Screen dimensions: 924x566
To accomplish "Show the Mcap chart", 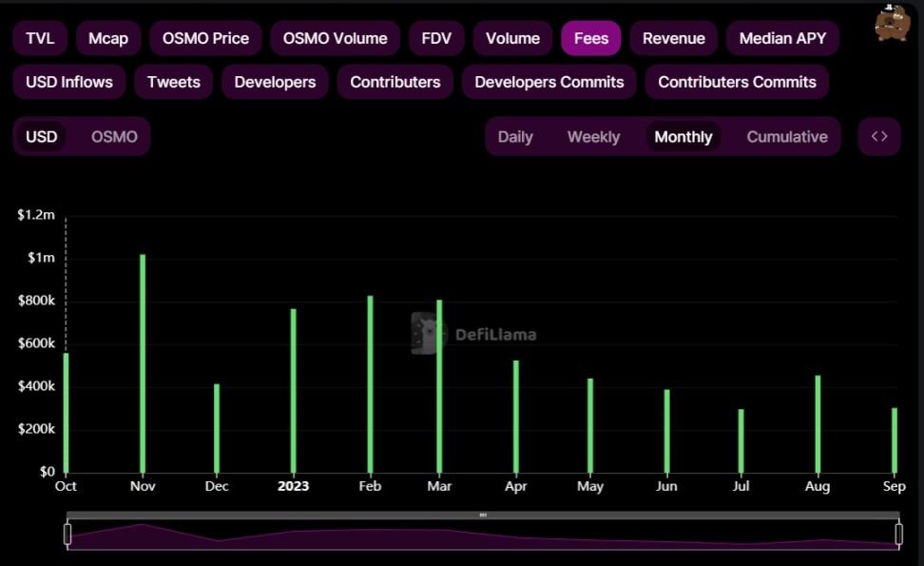I will coord(107,38).
